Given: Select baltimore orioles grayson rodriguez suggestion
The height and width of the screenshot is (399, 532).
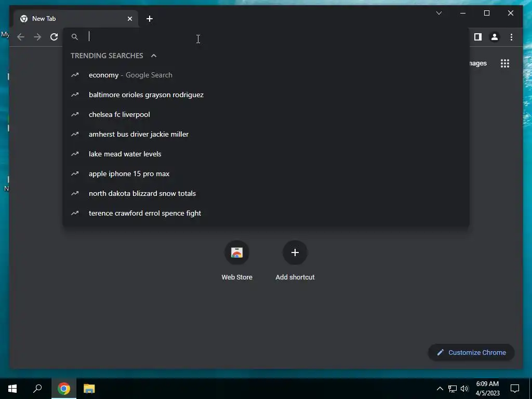Looking at the screenshot, I should 266,95.
